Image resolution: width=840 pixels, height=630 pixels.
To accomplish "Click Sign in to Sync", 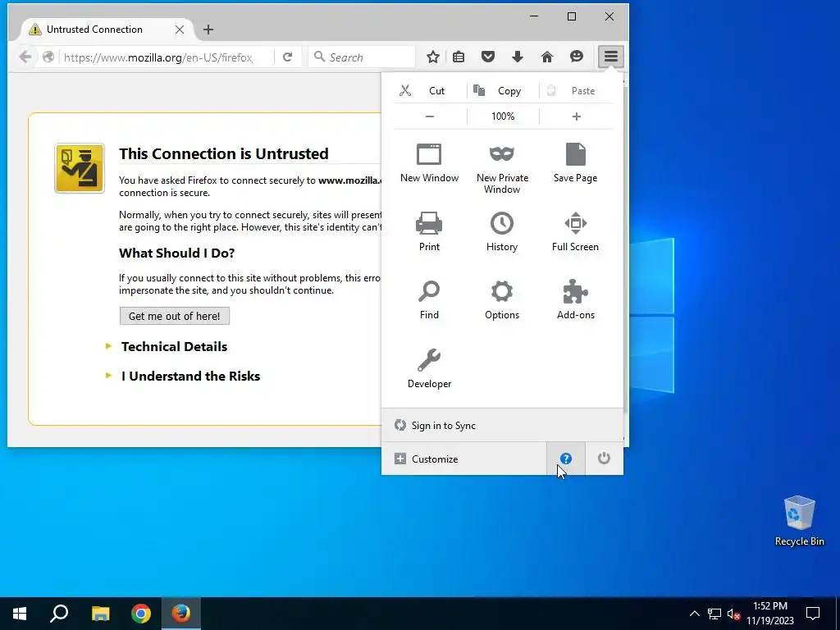I will pos(502,426).
